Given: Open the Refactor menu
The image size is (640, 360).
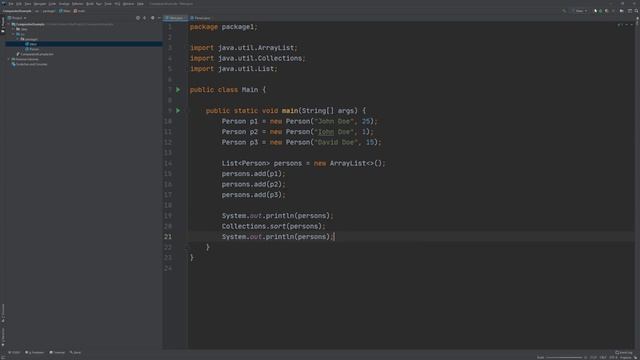Looking at the screenshot, I should [x=77, y=4].
